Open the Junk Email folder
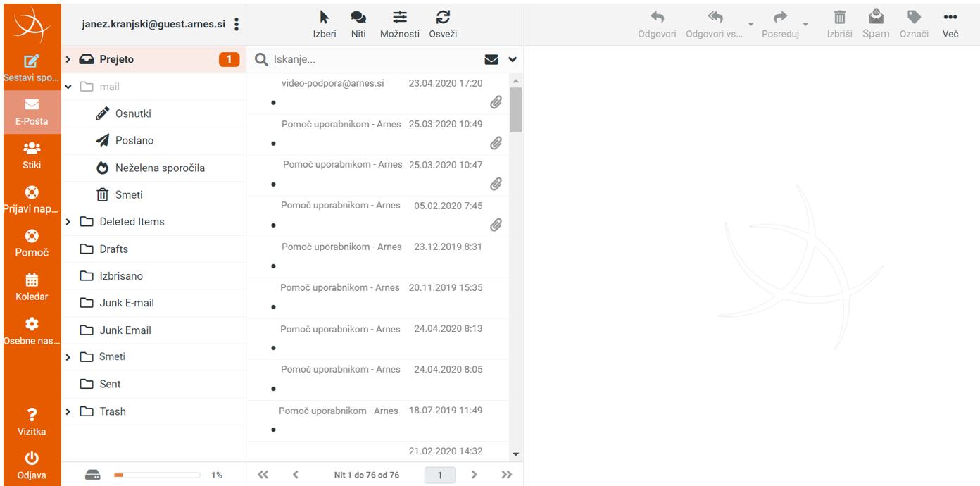The width and height of the screenshot is (980, 486). (154, 330)
